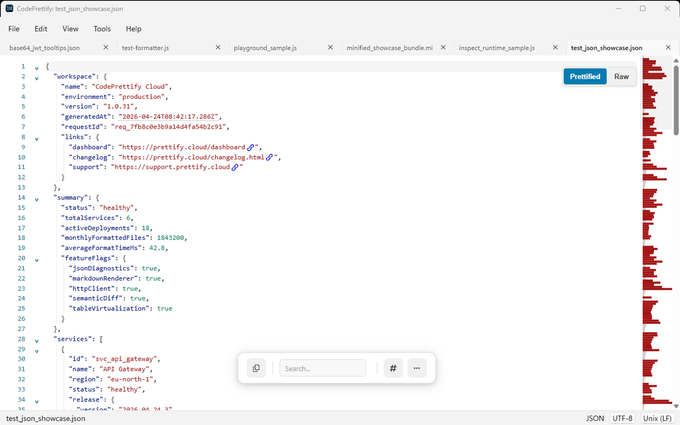Screen dimensions: 680x425
Task: Open the View menu
Action: (x=70, y=29)
